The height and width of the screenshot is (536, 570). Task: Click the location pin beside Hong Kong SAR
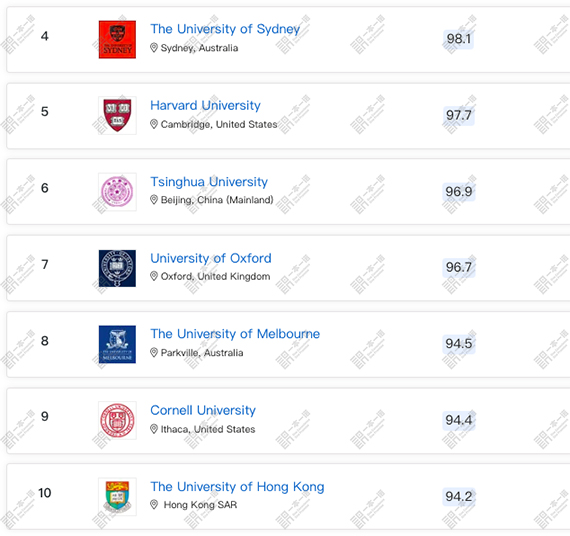pyautogui.click(x=154, y=504)
